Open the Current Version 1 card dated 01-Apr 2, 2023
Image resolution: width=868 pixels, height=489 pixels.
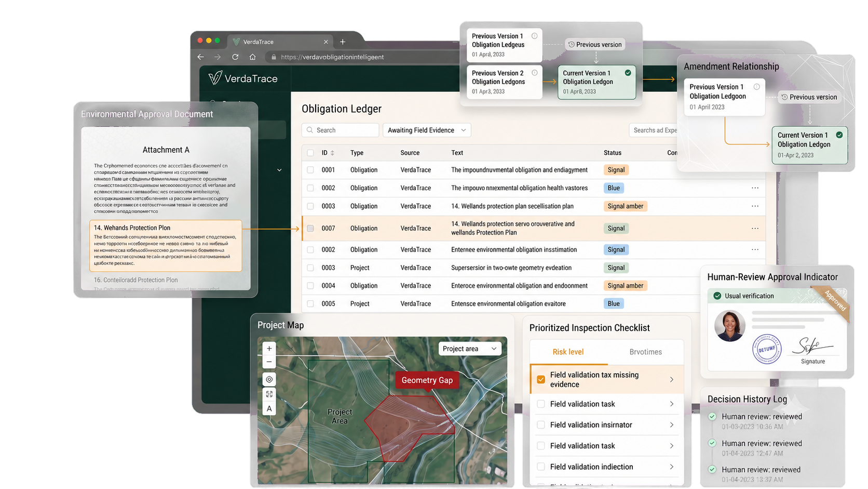pos(809,145)
